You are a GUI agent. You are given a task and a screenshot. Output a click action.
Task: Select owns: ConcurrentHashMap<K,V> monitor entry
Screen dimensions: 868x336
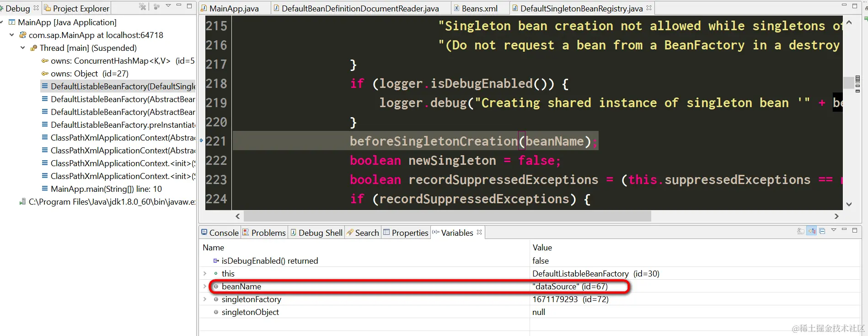click(123, 60)
